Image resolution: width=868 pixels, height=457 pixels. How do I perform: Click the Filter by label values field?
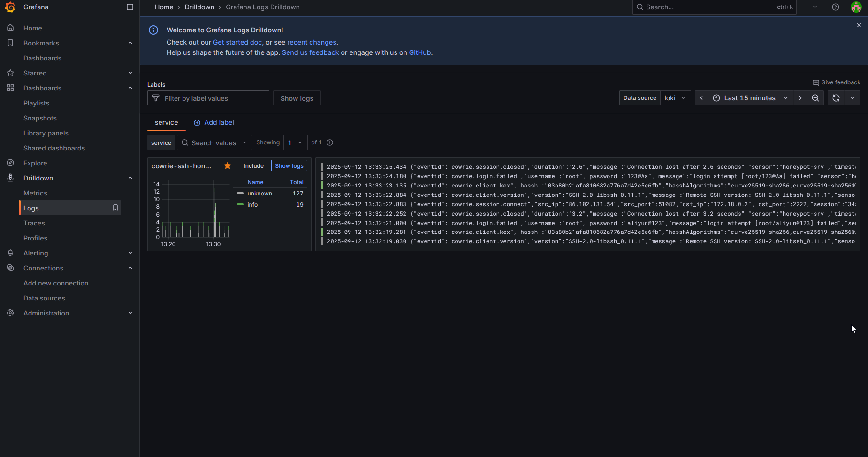pos(213,98)
